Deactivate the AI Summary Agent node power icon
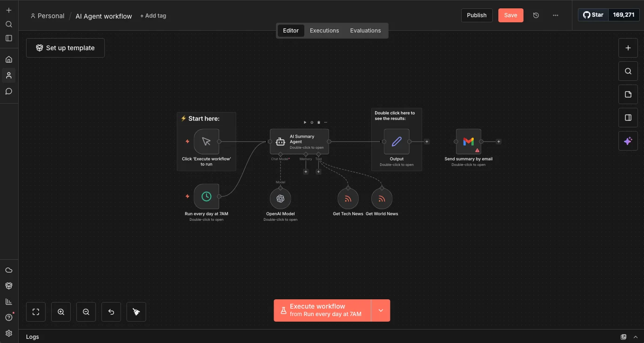This screenshot has width=644, height=343. 312,122
